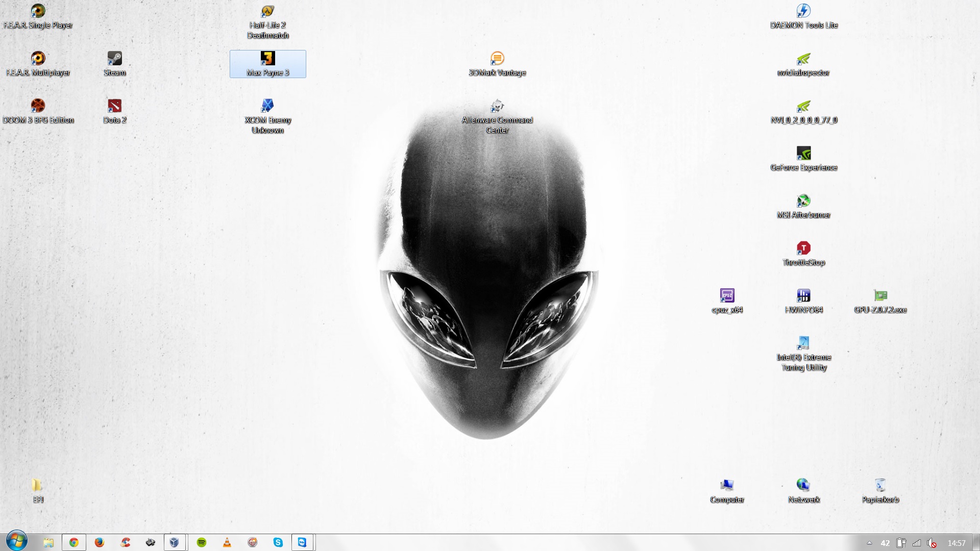The width and height of the screenshot is (980, 551).
Task: Open F.E.A.R. Single Player shortcut
Action: coord(38,16)
